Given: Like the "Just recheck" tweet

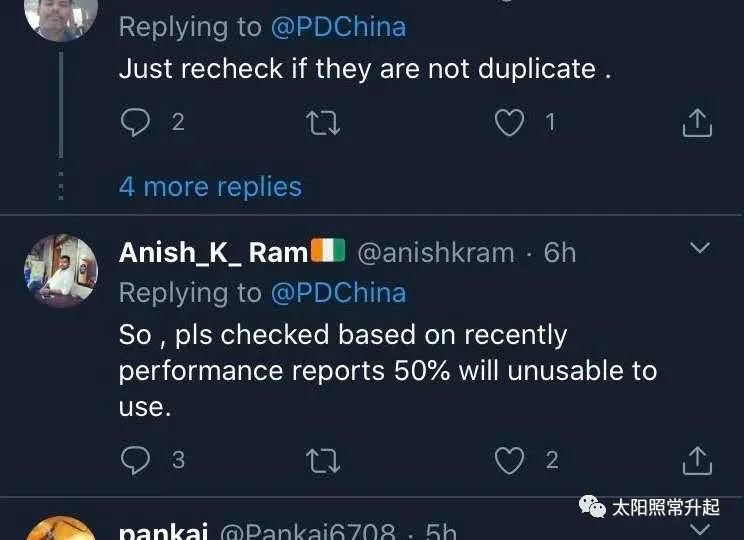Looking at the screenshot, I should click(x=510, y=122).
